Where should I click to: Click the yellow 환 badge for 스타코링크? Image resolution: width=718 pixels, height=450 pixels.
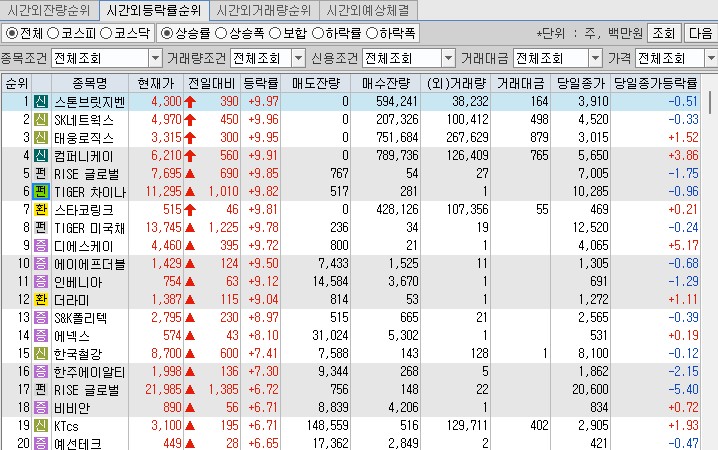point(41,210)
